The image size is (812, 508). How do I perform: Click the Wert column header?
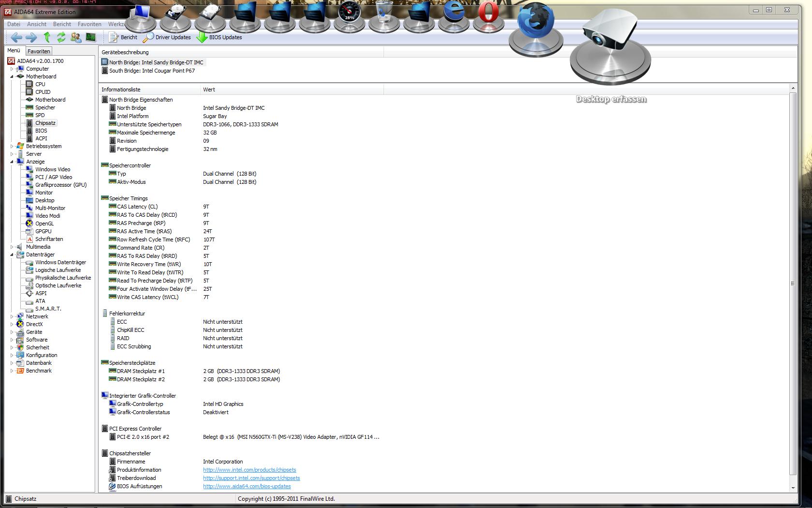pos(292,90)
